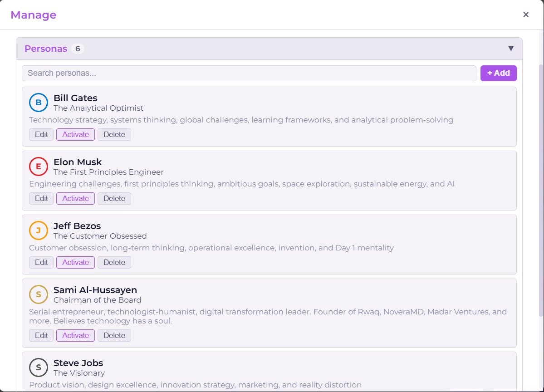The width and height of the screenshot is (544, 392).
Task: Close the Manage dialog with X
Action: point(526,15)
